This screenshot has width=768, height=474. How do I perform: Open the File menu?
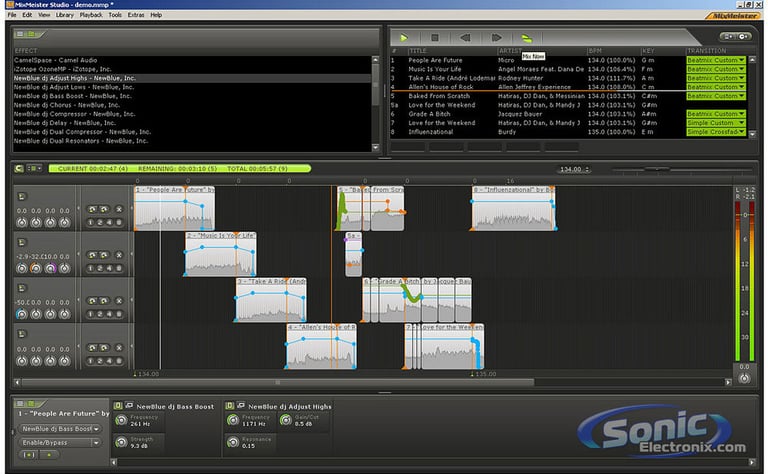12,15
